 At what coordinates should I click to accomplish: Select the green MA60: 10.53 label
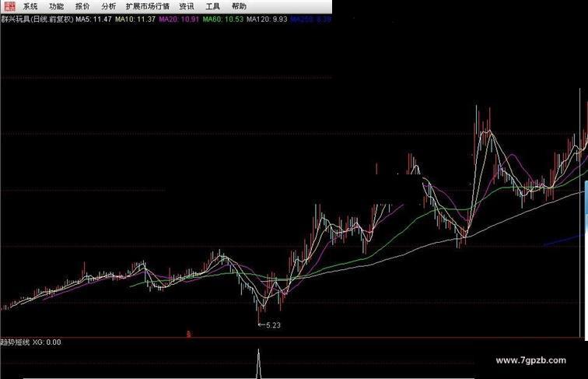223,19
